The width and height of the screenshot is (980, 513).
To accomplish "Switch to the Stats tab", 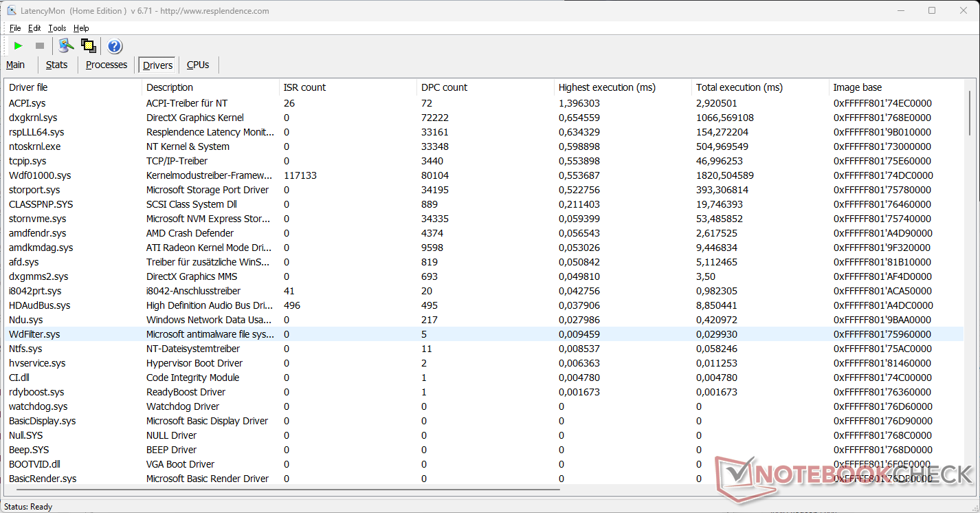I will coord(56,65).
